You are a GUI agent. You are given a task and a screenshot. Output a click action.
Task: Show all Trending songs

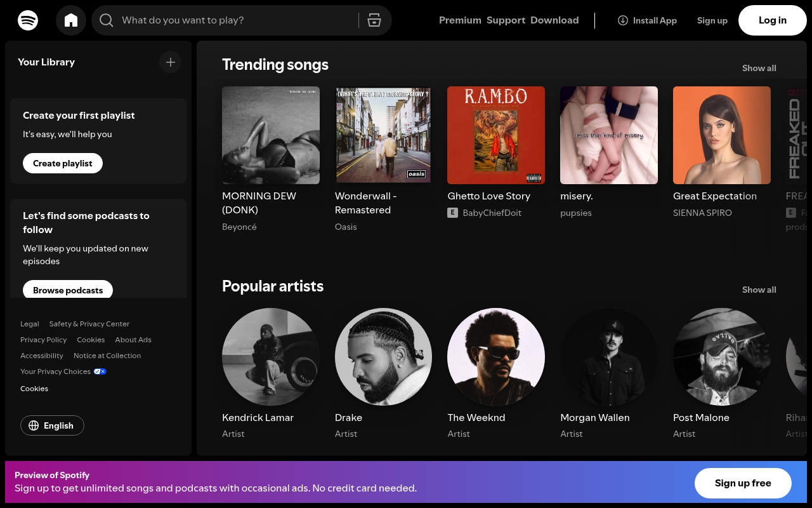759,68
